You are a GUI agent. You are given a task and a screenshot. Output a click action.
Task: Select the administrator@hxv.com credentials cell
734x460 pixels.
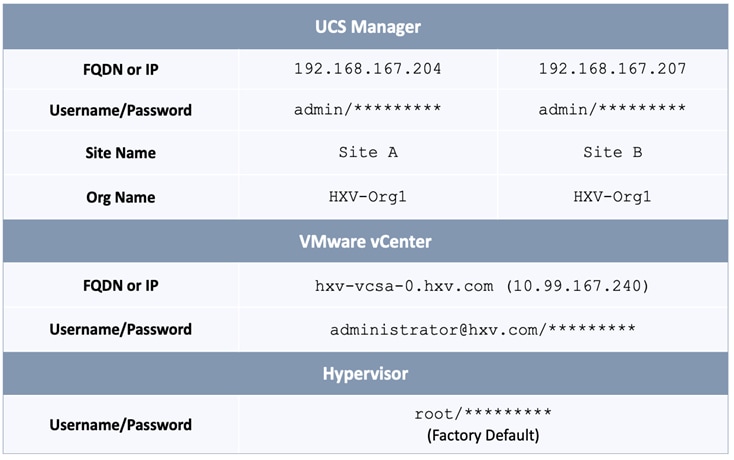[482, 329]
